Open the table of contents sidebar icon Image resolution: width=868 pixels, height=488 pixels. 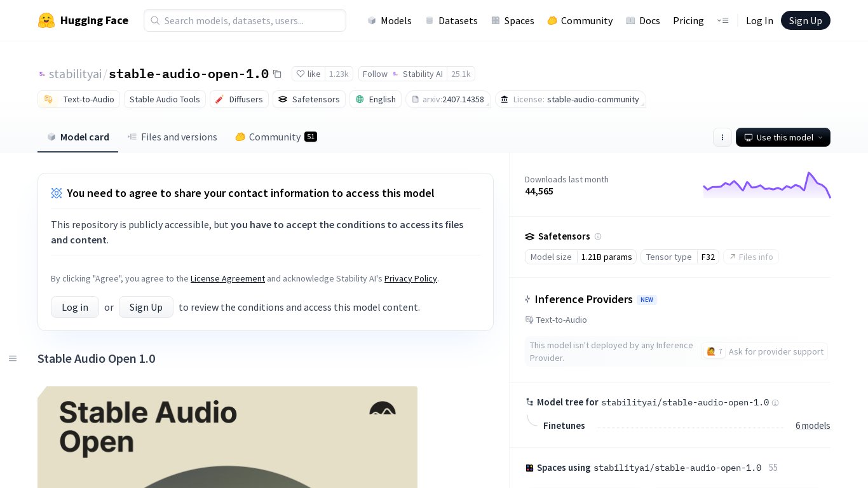pos(12,358)
